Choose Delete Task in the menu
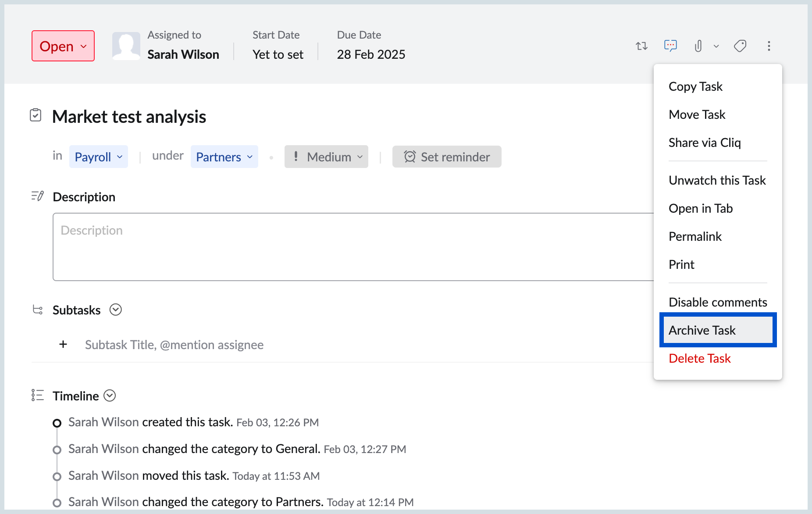Image resolution: width=812 pixels, height=514 pixels. [x=700, y=358]
